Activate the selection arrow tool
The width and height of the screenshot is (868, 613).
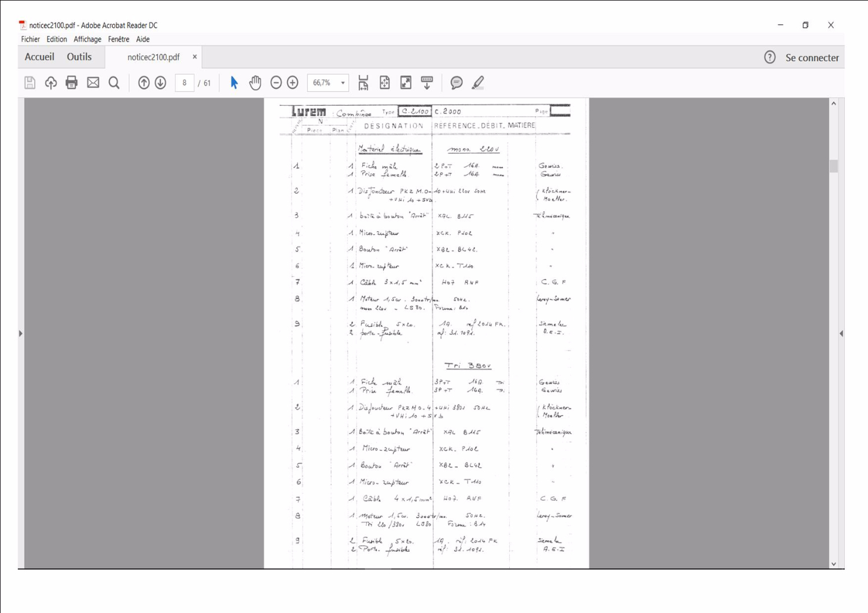tap(234, 83)
